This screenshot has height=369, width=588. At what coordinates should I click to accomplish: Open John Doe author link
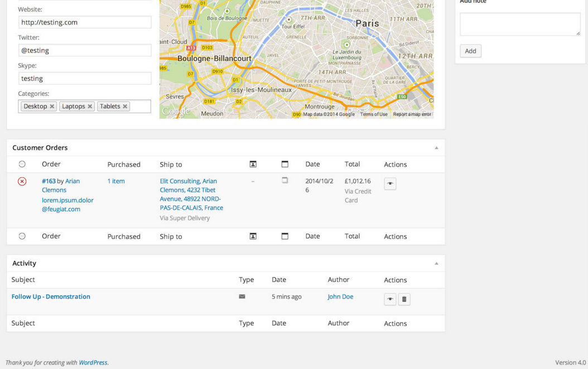340,297
